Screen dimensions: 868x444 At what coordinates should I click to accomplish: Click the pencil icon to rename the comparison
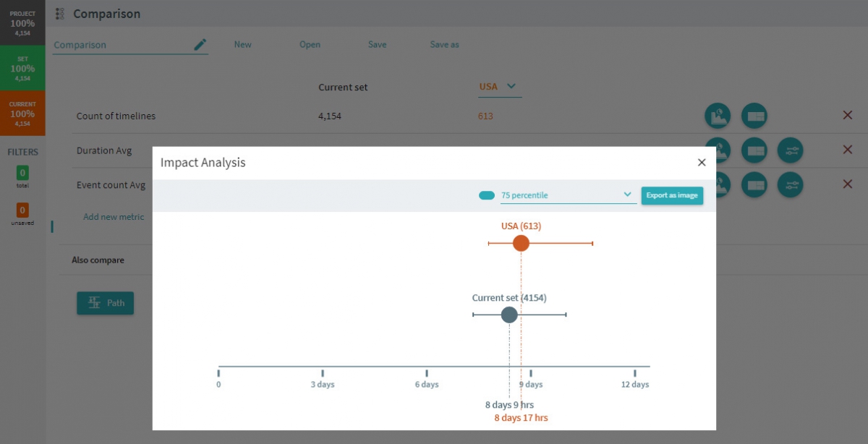200,43
